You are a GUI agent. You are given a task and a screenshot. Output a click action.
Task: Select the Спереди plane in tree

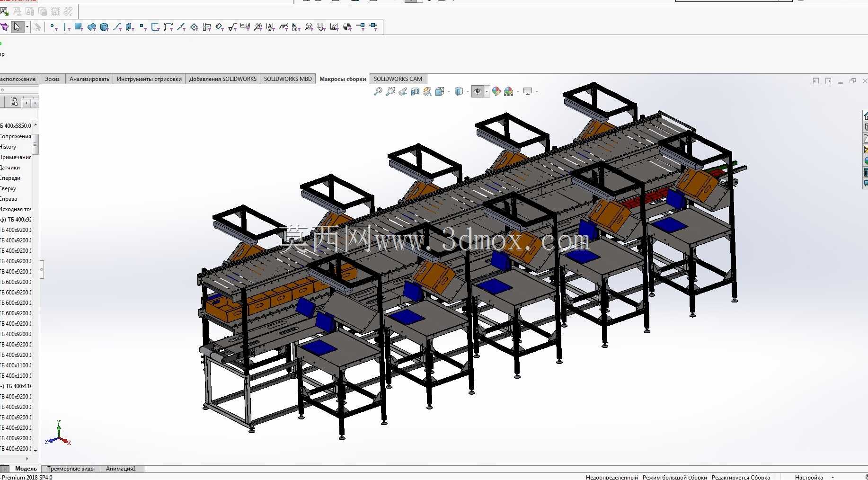click(10, 178)
